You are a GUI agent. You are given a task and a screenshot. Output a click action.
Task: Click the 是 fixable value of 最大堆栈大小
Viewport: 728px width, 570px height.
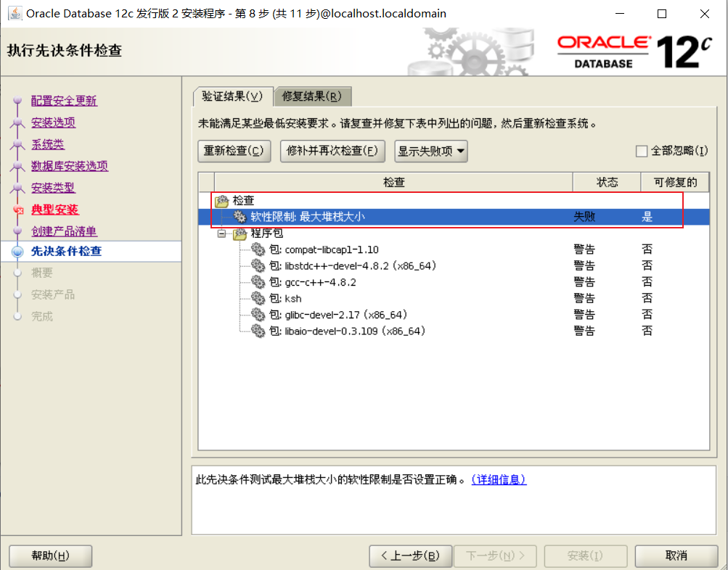pyautogui.click(x=647, y=217)
